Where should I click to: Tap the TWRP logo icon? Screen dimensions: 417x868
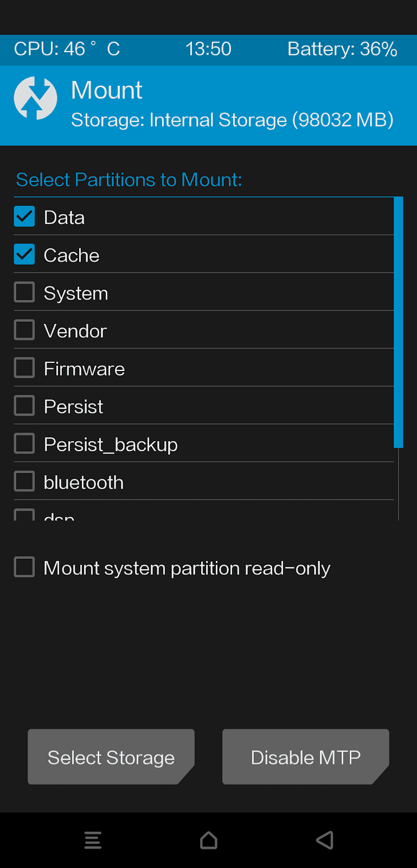pos(35,98)
